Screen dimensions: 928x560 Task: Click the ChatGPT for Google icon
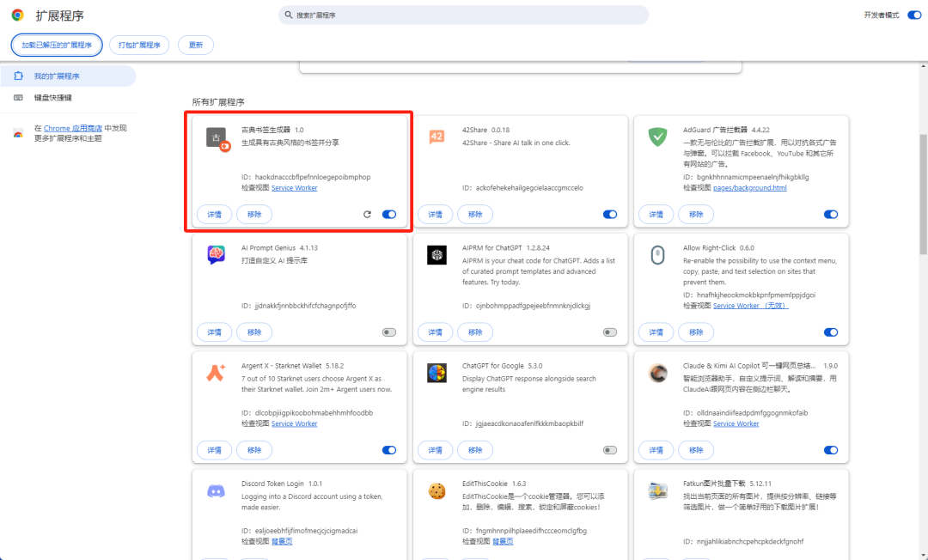437,373
